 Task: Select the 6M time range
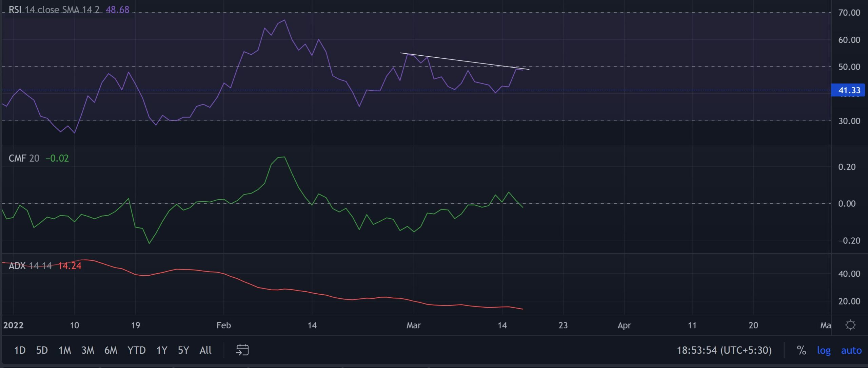point(111,350)
